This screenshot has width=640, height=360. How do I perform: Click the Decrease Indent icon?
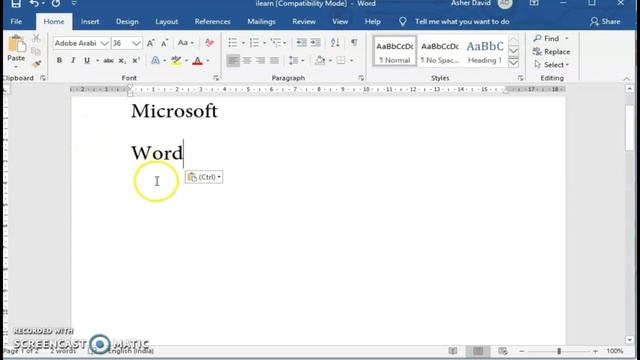click(x=302, y=42)
